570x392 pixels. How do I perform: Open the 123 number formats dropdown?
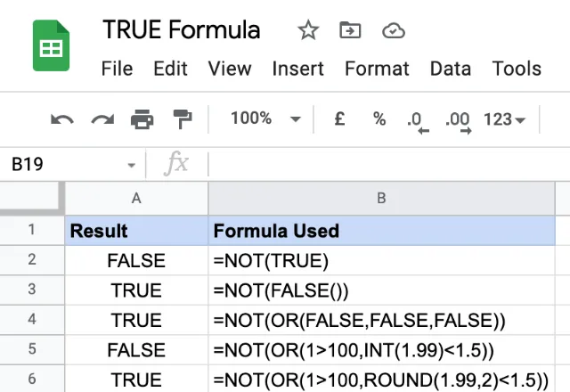[x=505, y=119]
